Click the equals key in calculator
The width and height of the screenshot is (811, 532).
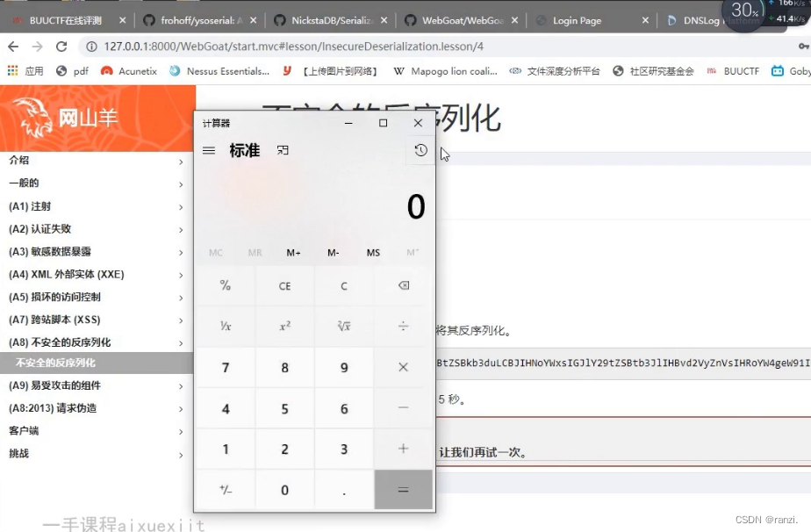pyautogui.click(x=404, y=490)
